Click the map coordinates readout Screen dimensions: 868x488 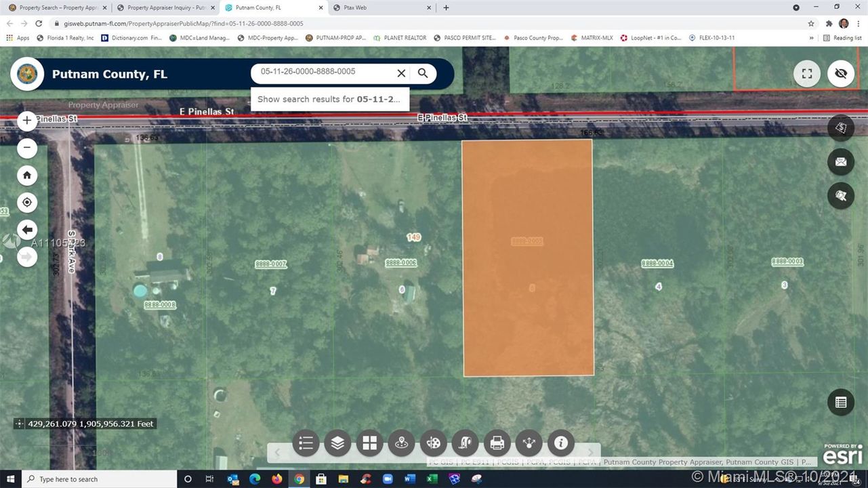tap(91, 424)
